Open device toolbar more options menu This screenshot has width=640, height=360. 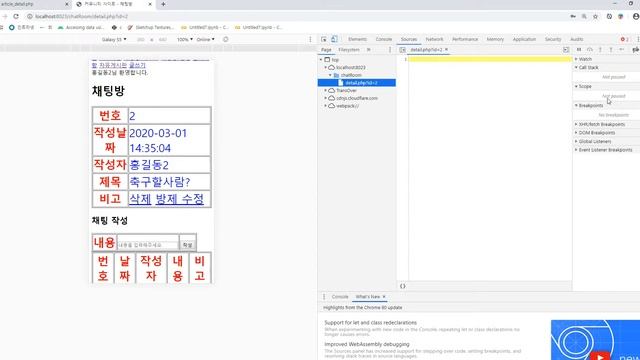310,40
